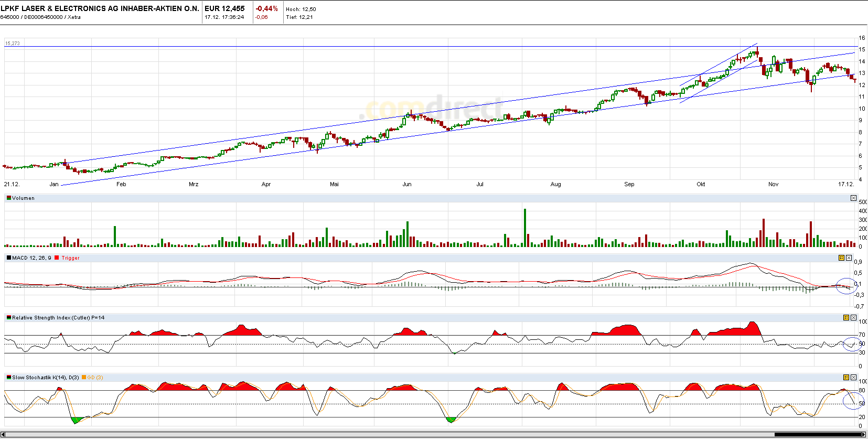
Task: Click the Slow Stochastik K(14), D(3) label
Action: coord(46,378)
